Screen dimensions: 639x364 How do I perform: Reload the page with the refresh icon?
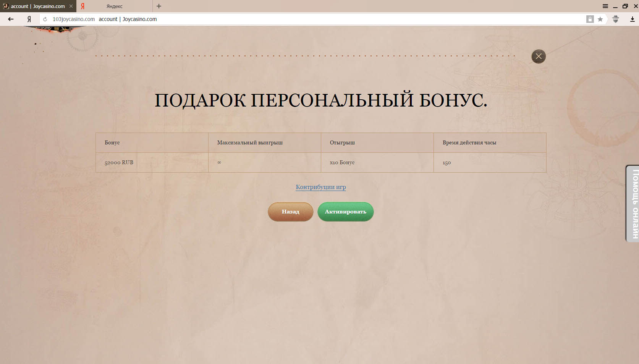tap(45, 19)
